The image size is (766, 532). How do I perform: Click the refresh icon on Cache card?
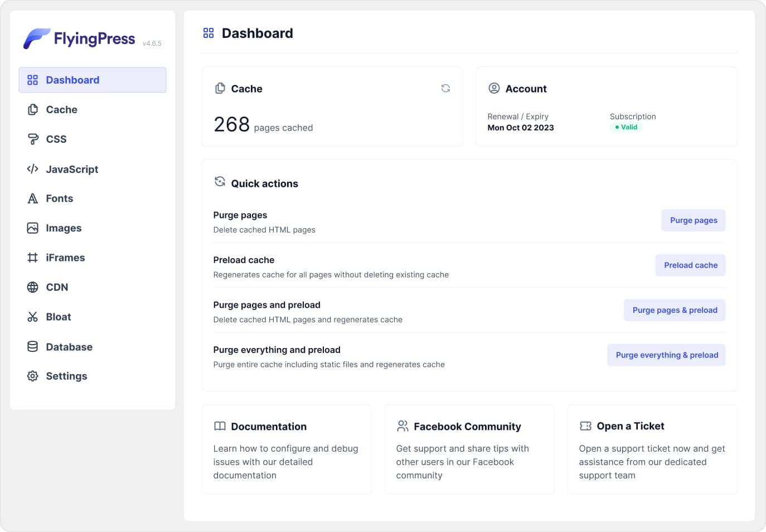(445, 88)
